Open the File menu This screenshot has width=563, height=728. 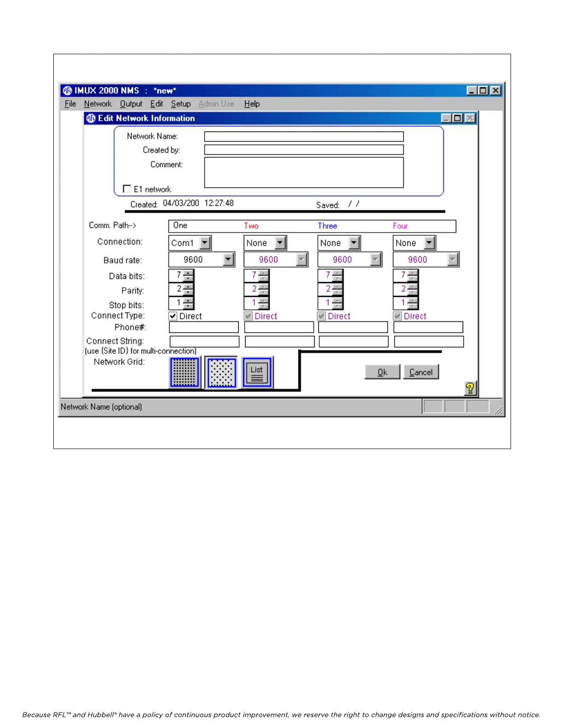pyautogui.click(x=70, y=104)
